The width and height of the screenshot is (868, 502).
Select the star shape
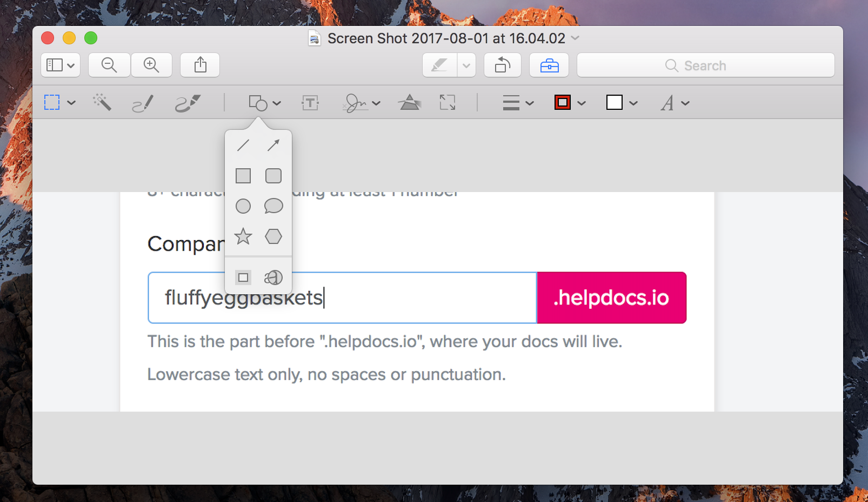click(x=243, y=236)
